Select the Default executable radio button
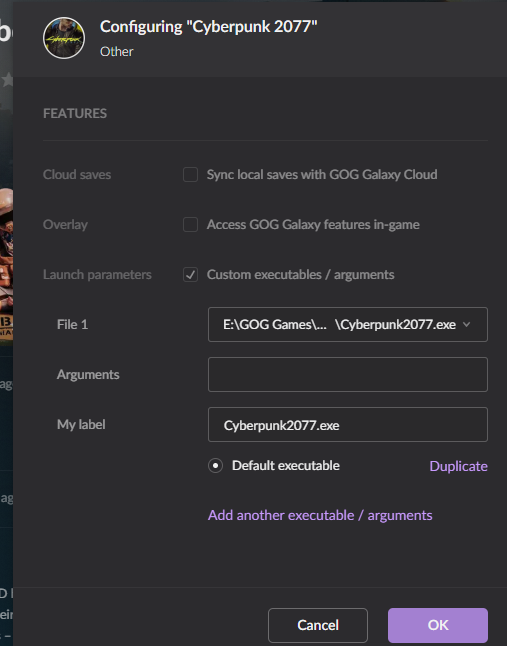The width and height of the screenshot is (507, 646). [x=215, y=466]
